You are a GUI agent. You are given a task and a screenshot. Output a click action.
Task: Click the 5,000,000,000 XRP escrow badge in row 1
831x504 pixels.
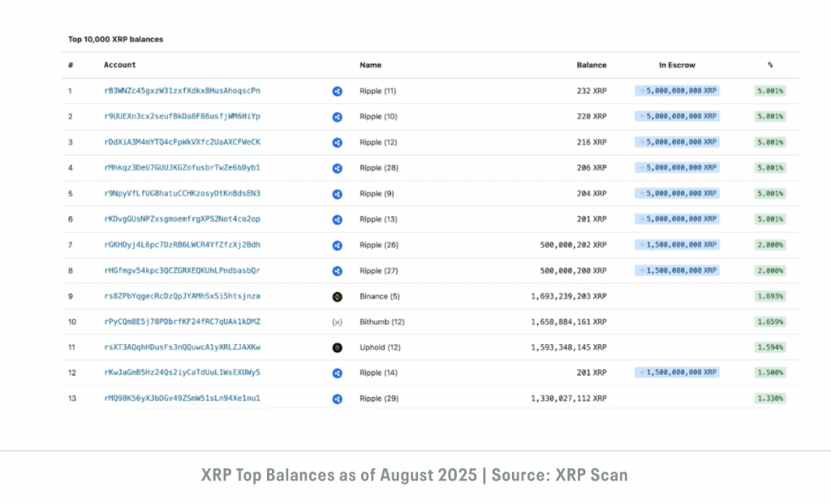pos(677,91)
